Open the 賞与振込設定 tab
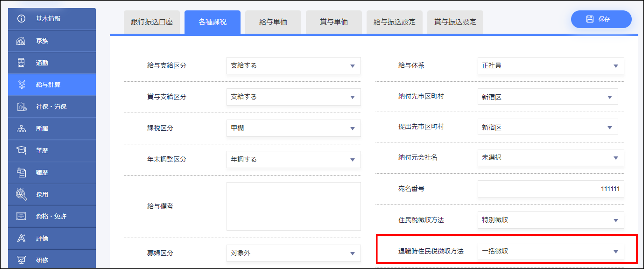The height and width of the screenshot is (269, 644). click(x=455, y=22)
